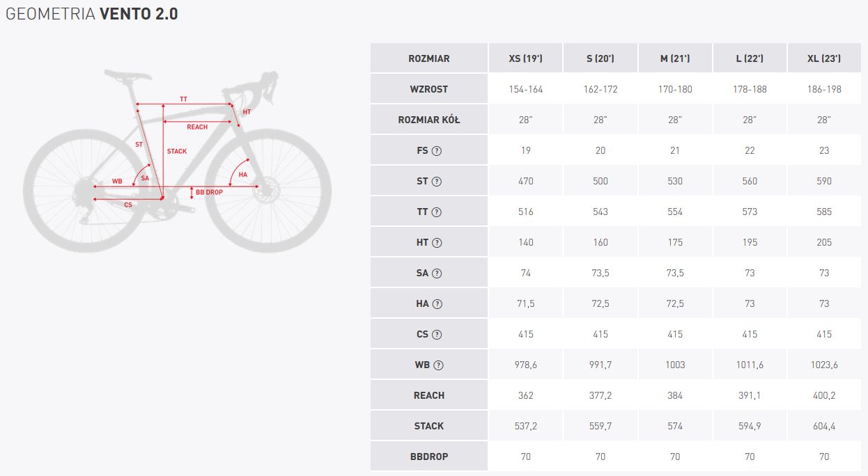Click the GEOMETRIA VENTO 2.0 heading
Screen dimensions: 868x476
(92, 14)
